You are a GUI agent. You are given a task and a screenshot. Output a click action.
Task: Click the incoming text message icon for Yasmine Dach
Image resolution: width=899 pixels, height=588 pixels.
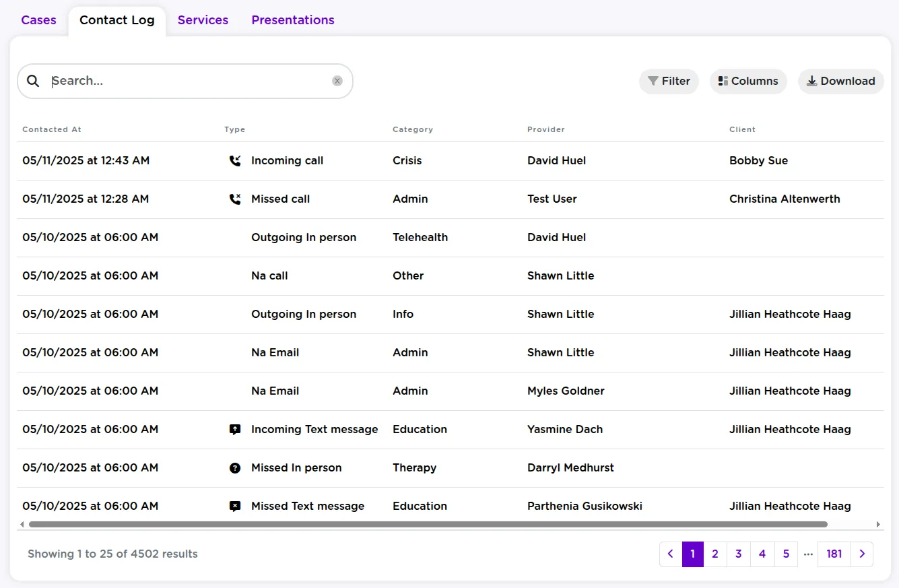(x=234, y=429)
